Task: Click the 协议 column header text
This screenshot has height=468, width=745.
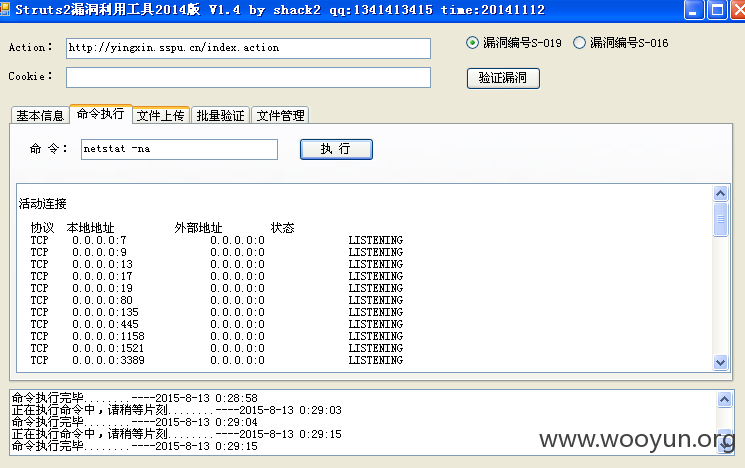Action: click(x=42, y=228)
